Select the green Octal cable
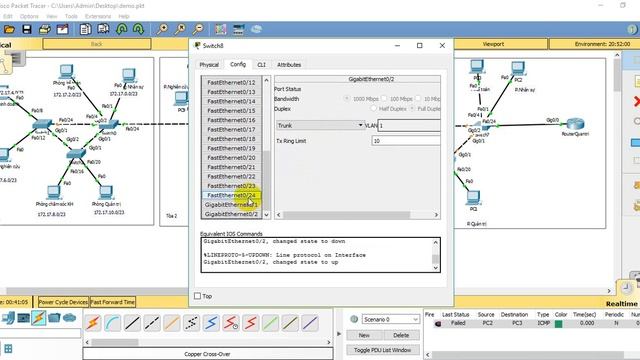The image size is (640, 360). coord(270,323)
